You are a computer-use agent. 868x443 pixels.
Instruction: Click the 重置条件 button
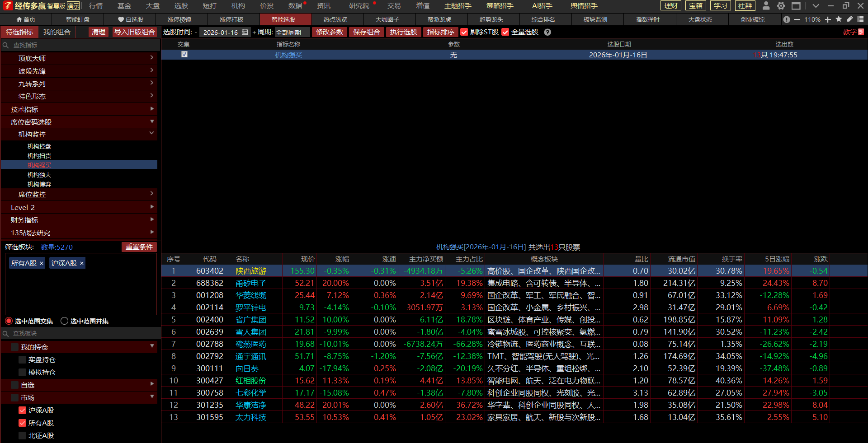(x=139, y=247)
